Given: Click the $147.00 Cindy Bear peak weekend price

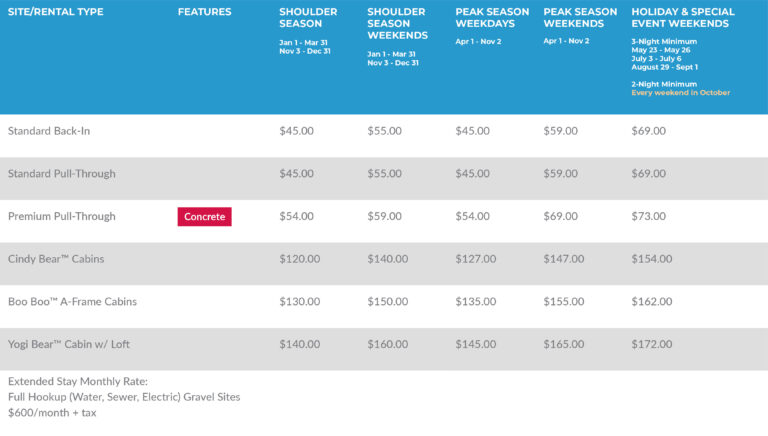Looking at the screenshot, I should point(563,259).
